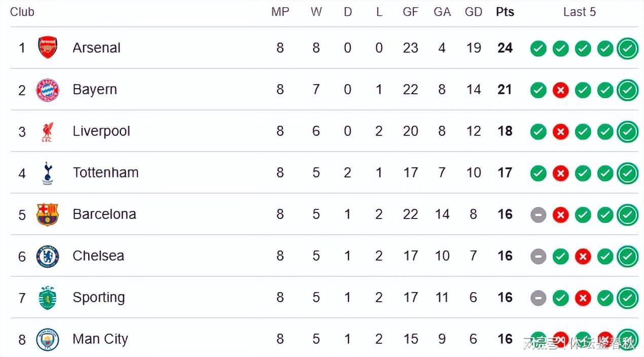Click the Tottenham club crest
This screenshot has height=357, width=644.
48,173
